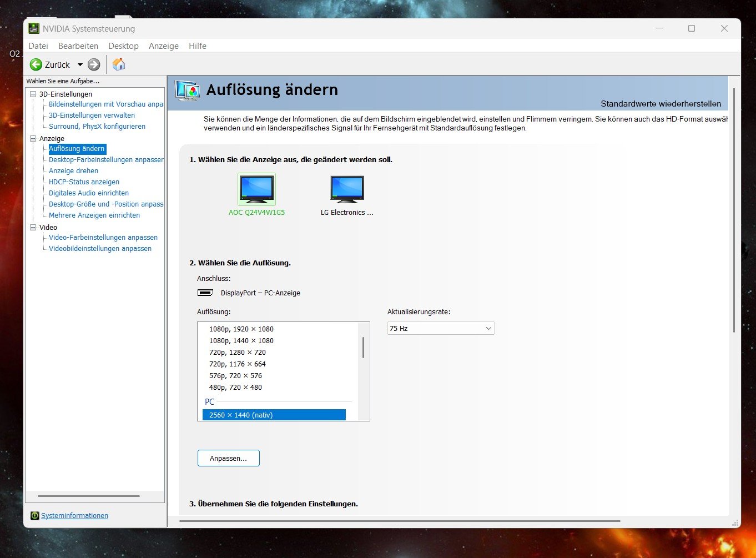Click the main panel horizontal scrollbar
This screenshot has height=558, width=756.
point(400,521)
